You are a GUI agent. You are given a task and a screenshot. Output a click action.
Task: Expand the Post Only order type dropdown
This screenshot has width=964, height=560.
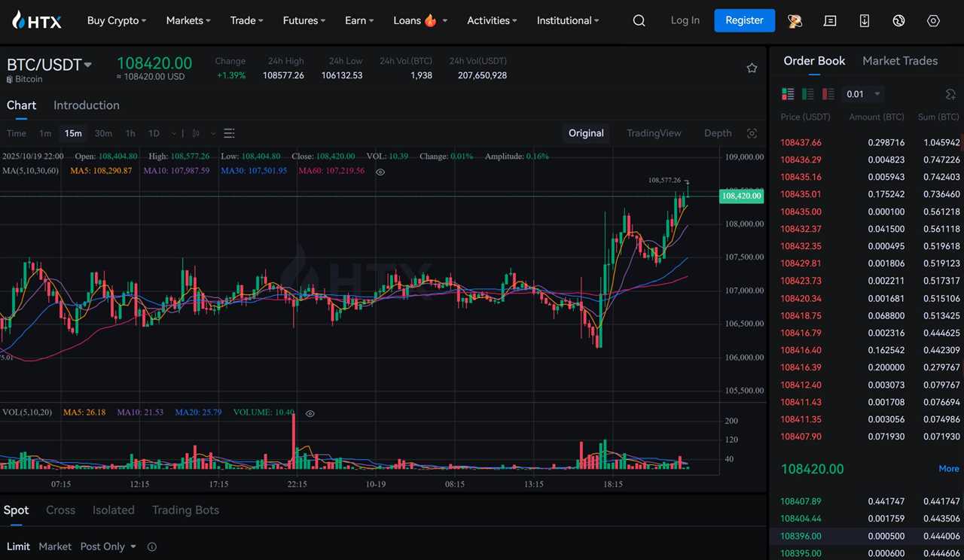click(x=108, y=546)
